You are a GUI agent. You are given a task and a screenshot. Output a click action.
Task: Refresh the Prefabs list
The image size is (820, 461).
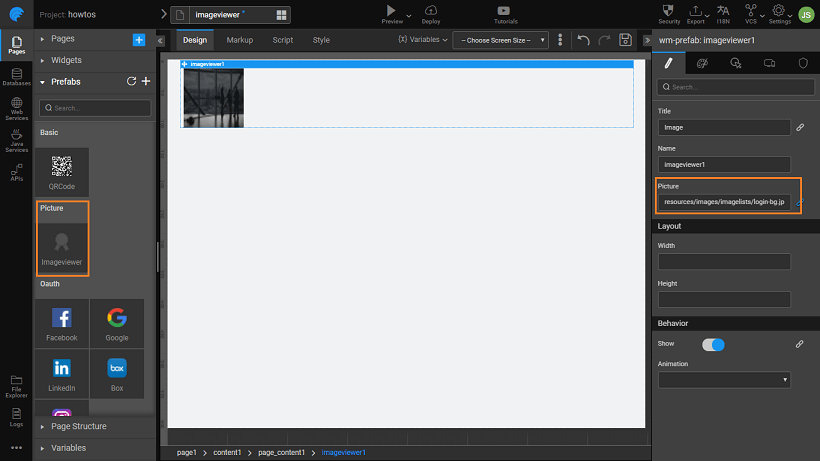pos(131,82)
